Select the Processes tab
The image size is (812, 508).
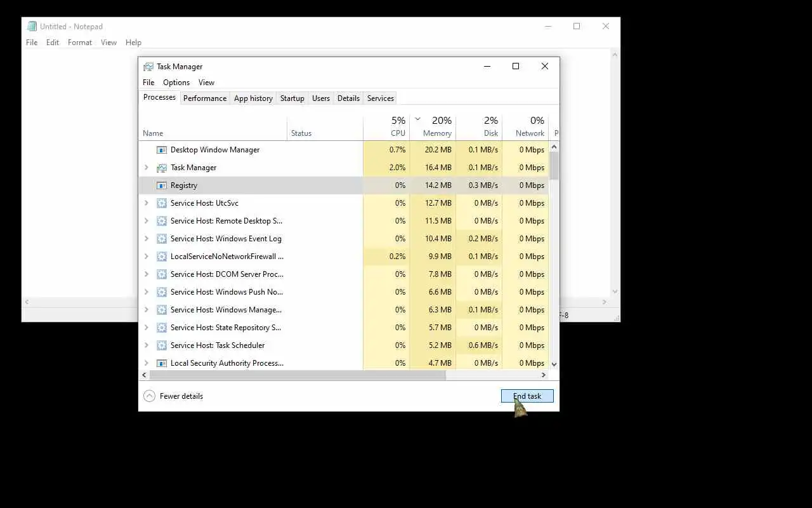tap(159, 97)
